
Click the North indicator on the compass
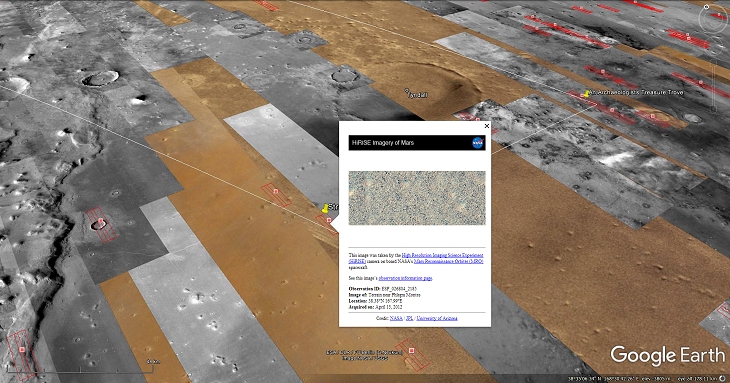pyautogui.click(x=706, y=7)
